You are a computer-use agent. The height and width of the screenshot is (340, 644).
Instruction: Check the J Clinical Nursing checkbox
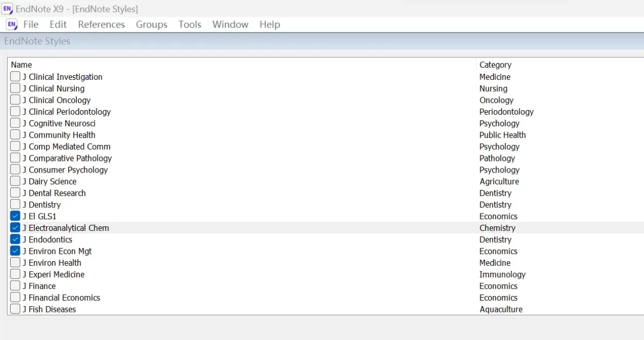(x=15, y=88)
